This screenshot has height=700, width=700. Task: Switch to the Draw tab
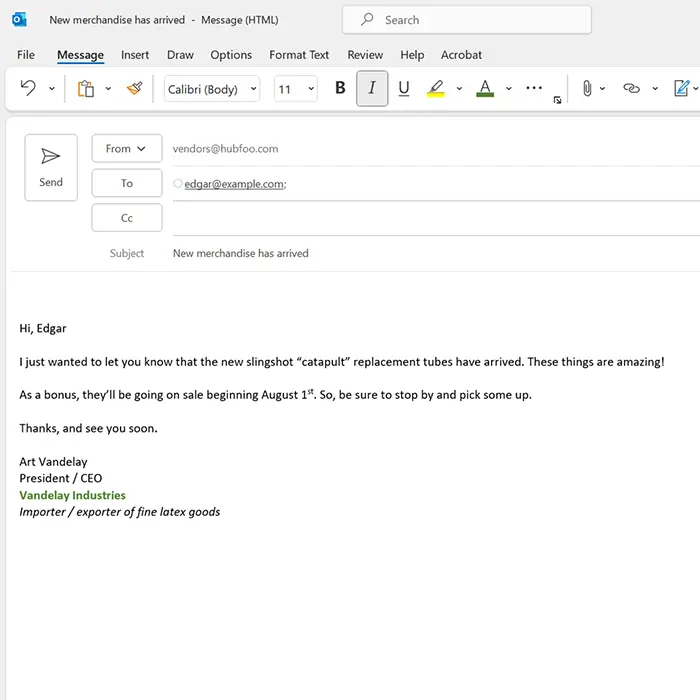pos(180,55)
